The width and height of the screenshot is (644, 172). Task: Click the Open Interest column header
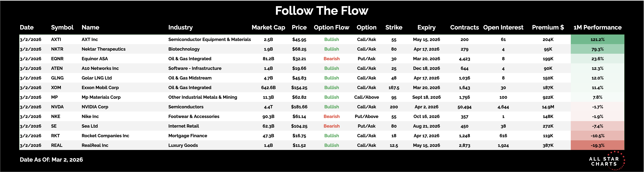tap(503, 27)
